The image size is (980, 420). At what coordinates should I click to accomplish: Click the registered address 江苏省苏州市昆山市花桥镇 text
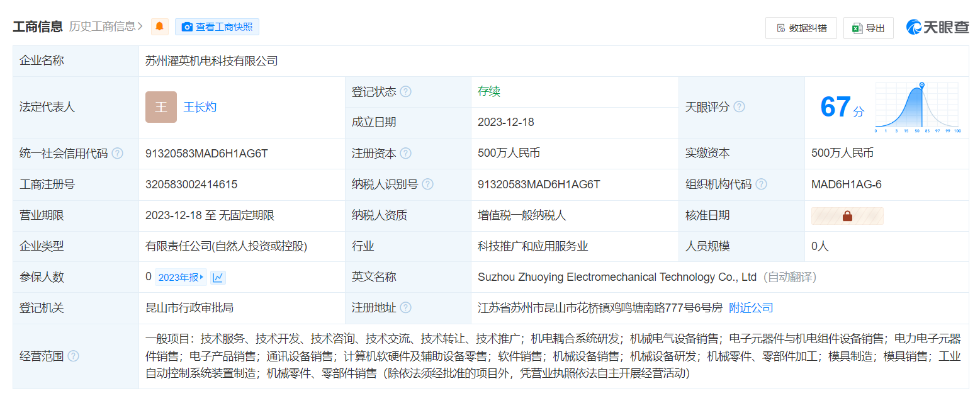[x=600, y=308]
